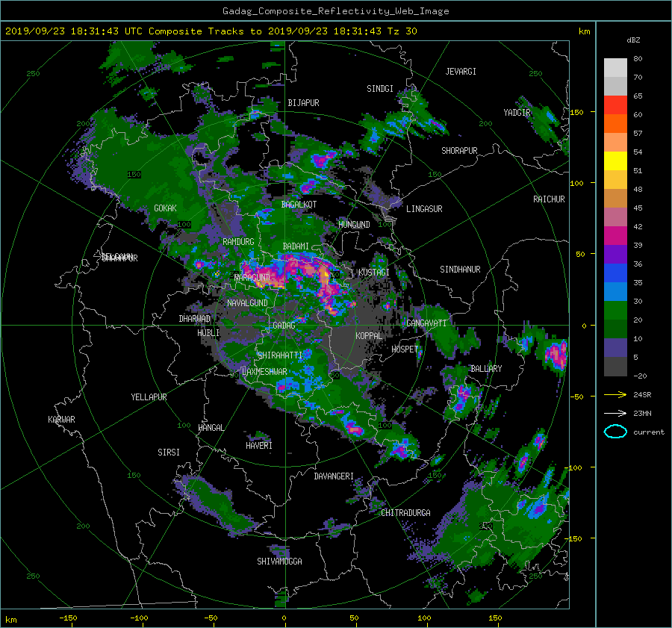Screen dimensions: 672x628
Task: Click the SHIRAHATTI city label
Action: (x=280, y=355)
